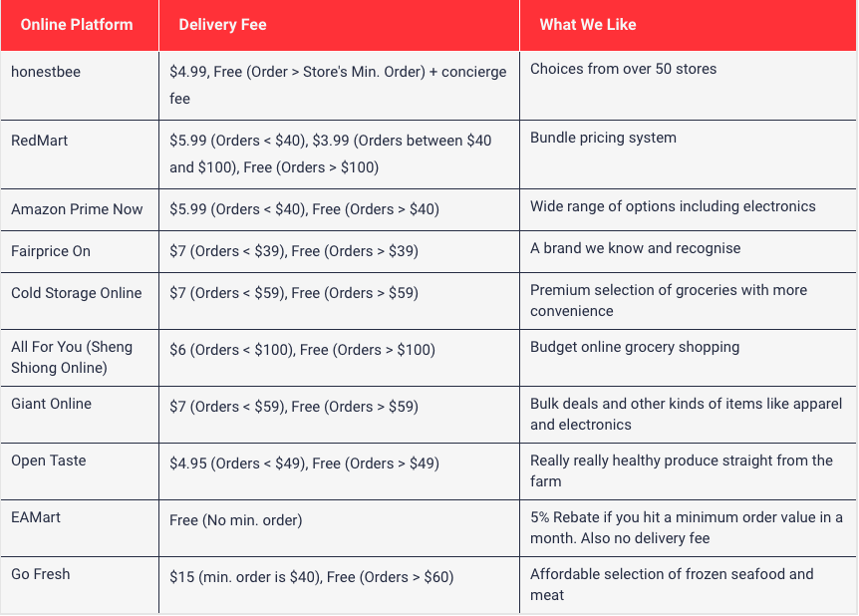
Task: Select the 'Bundle pricing system' cell
Action: click(603, 139)
